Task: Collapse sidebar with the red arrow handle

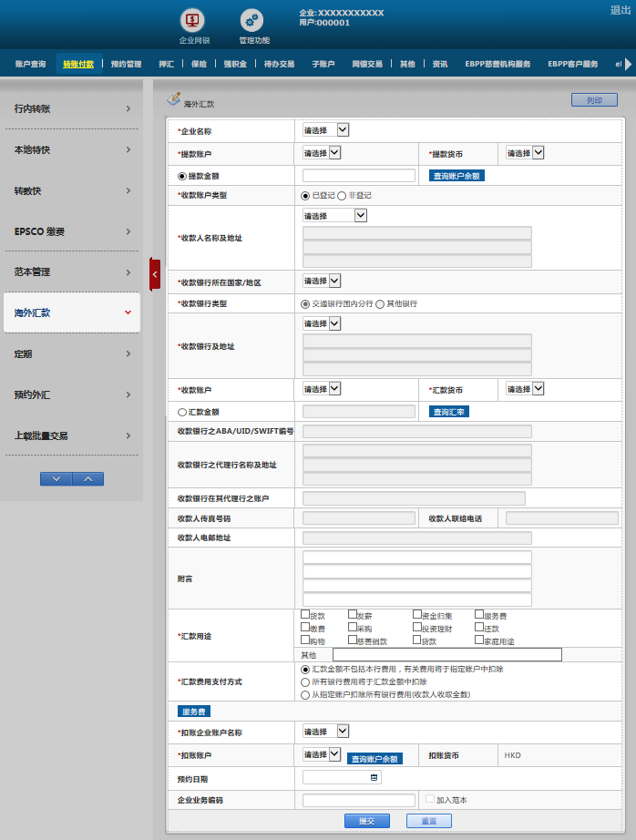Action: [x=155, y=273]
